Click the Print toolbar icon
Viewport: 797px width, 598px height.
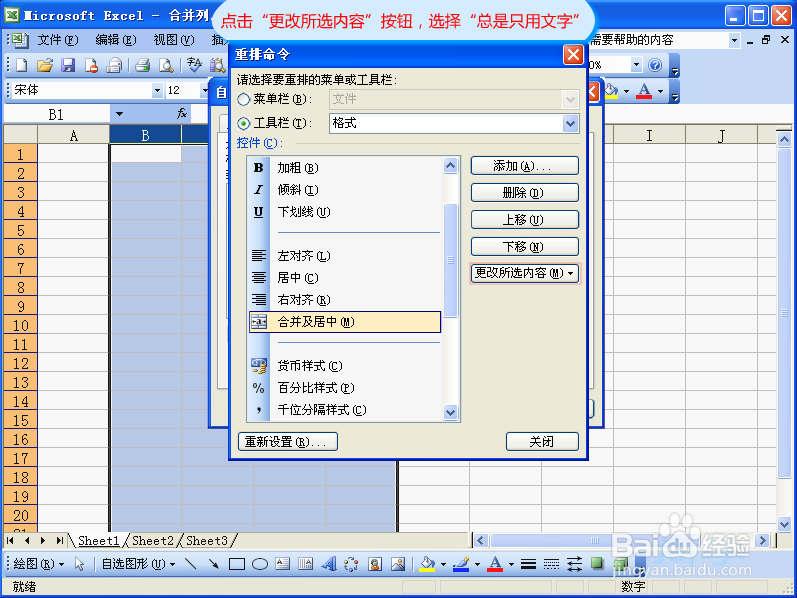(x=143, y=65)
